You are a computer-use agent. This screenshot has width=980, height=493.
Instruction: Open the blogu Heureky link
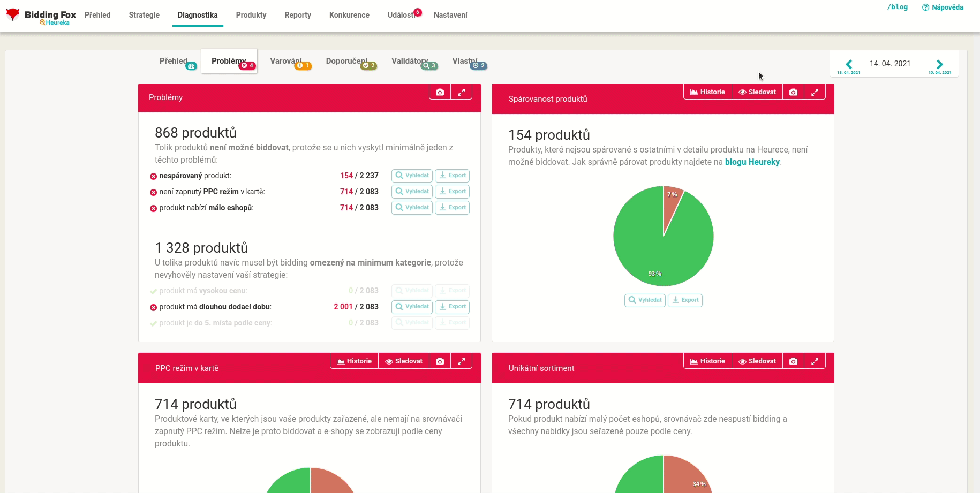click(x=752, y=162)
